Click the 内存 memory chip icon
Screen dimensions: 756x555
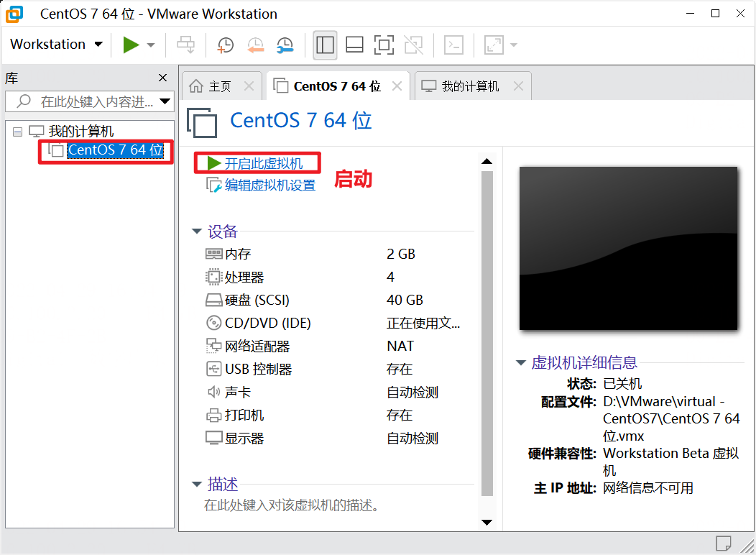[213, 254]
